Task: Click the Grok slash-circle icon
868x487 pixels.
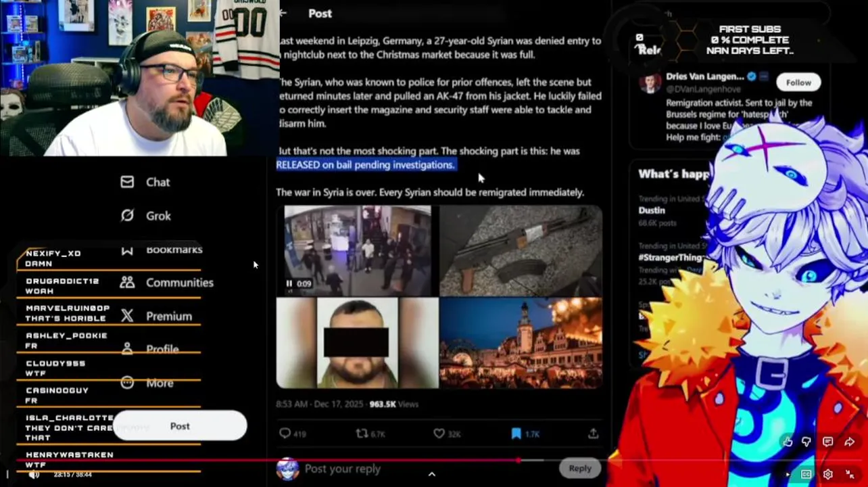Action: (127, 216)
